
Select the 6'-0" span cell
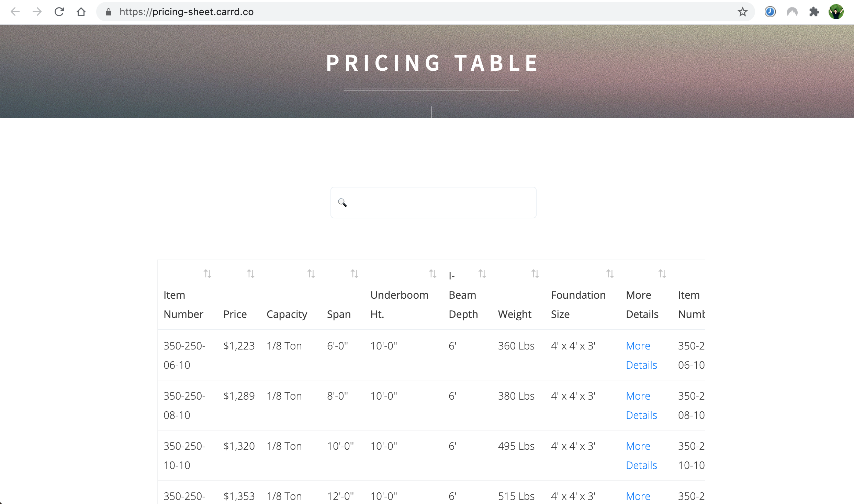tap(337, 346)
